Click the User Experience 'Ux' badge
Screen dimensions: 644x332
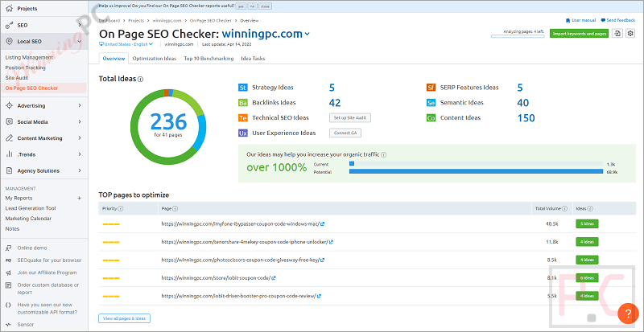pyautogui.click(x=243, y=133)
